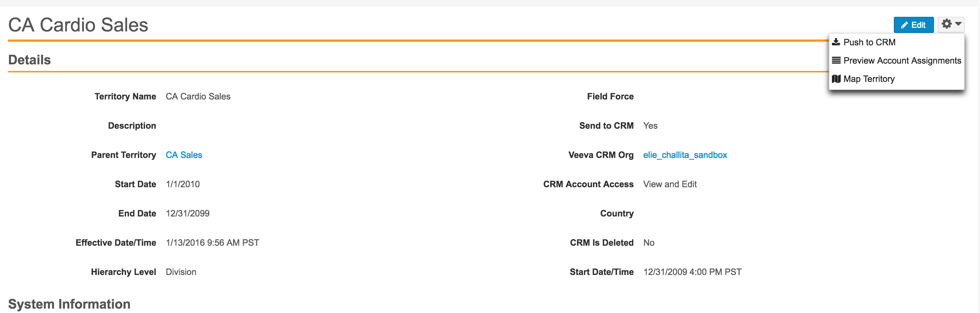Follow the elie_challita_sandbox CRM org link
Screen dimensions: 980x313
(x=685, y=155)
